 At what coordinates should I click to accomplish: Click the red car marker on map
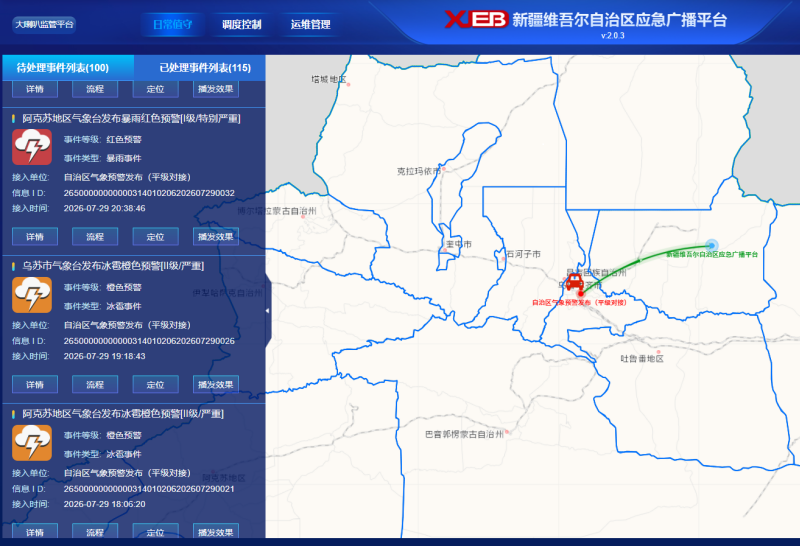coord(574,282)
